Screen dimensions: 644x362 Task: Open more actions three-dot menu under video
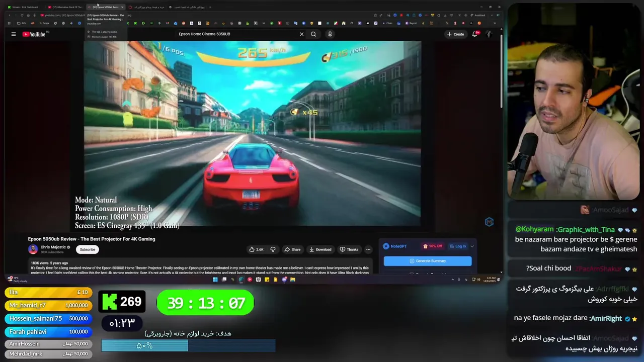(368, 249)
